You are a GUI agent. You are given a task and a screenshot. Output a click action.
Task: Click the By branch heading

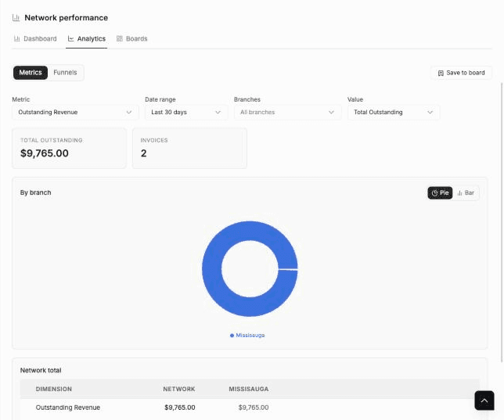pyautogui.click(x=35, y=192)
